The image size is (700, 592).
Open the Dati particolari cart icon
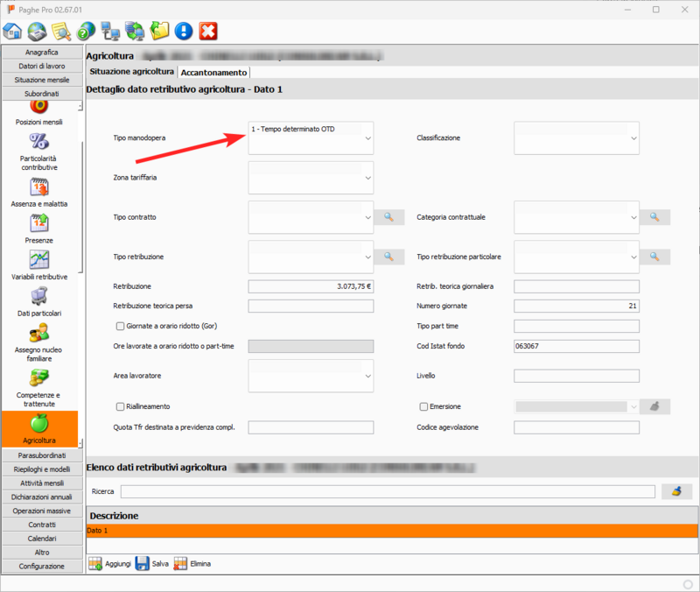tap(39, 296)
